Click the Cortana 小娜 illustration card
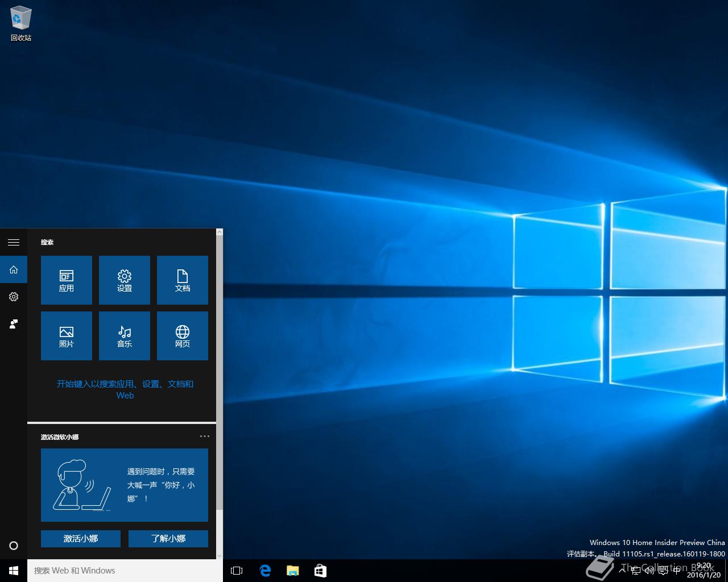 125,485
